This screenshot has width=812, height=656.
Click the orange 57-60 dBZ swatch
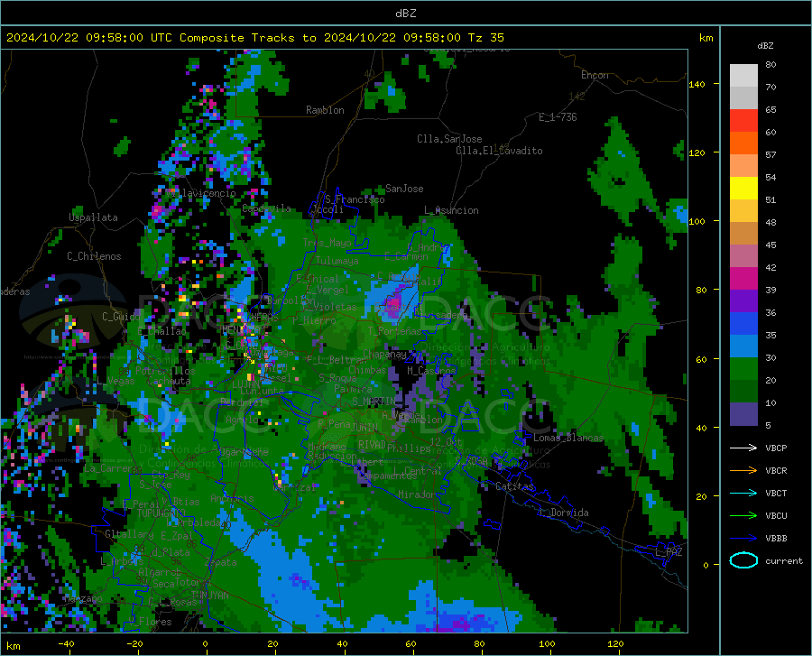[743, 143]
